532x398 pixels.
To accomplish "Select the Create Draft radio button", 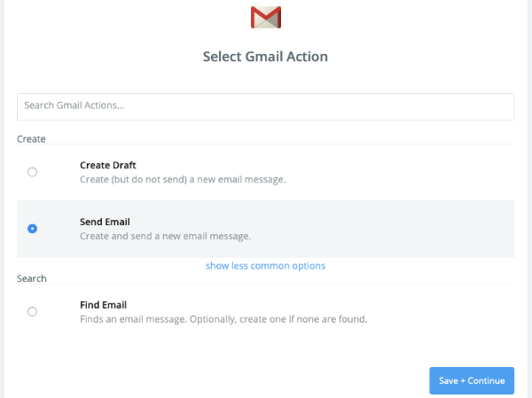I will pyautogui.click(x=32, y=172).
